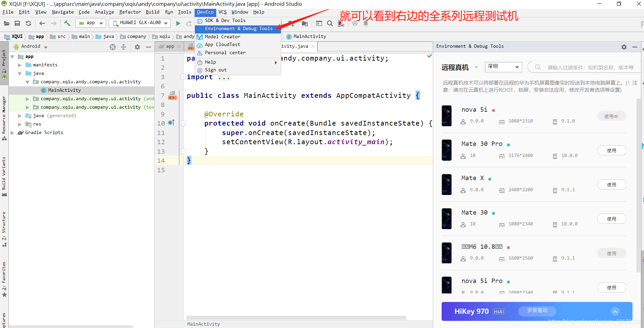Open the File menu

[8, 12]
